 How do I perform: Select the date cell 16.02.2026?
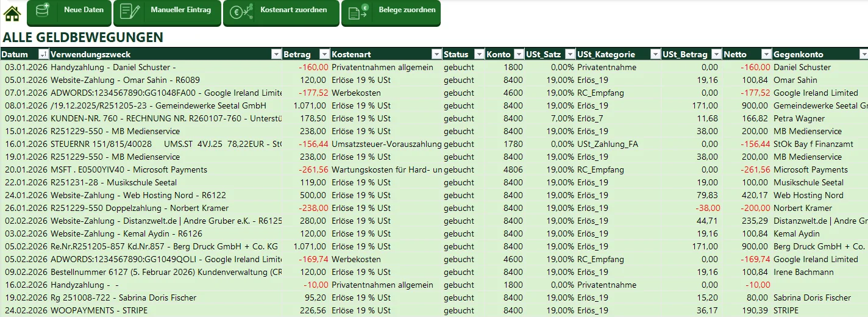click(x=25, y=285)
